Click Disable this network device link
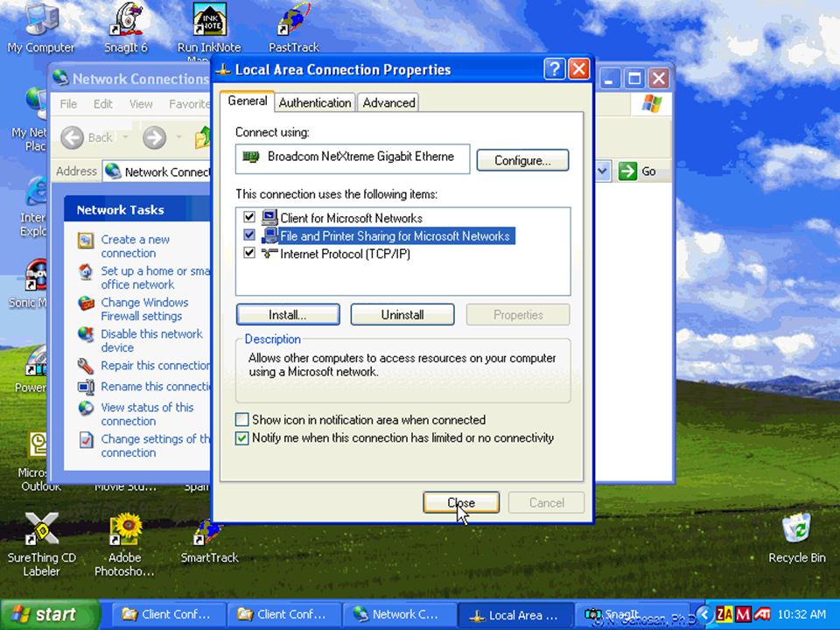This screenshot has width=840, height=630. (151, 340)
